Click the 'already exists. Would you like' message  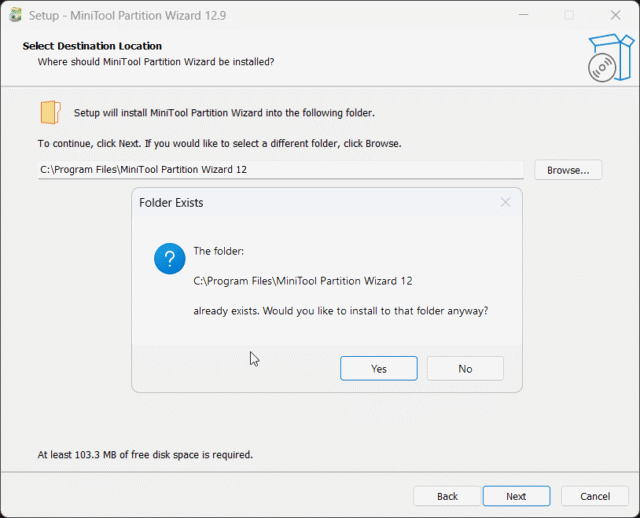click(x=341, y=311)
